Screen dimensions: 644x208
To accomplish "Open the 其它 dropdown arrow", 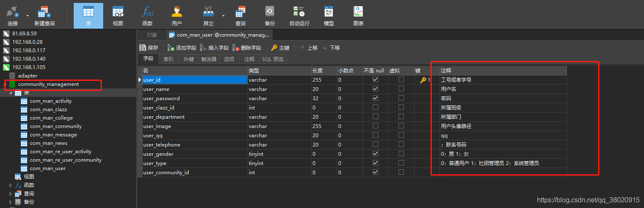I will pyautogui.click(x=224, y=16).
